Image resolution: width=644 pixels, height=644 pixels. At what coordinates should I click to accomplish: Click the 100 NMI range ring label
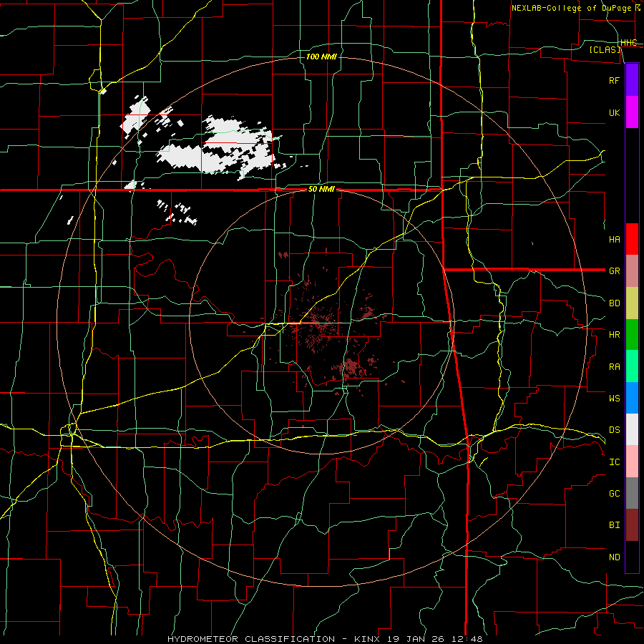click(321, 57)
